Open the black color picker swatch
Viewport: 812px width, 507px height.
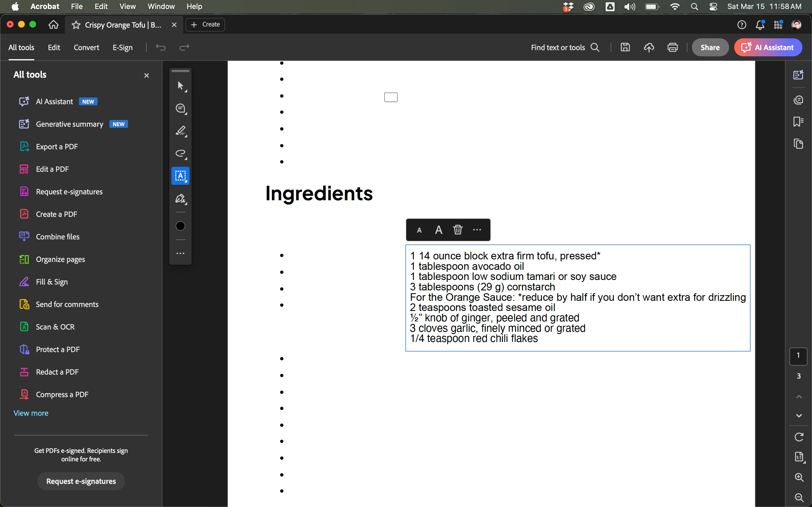180,226
